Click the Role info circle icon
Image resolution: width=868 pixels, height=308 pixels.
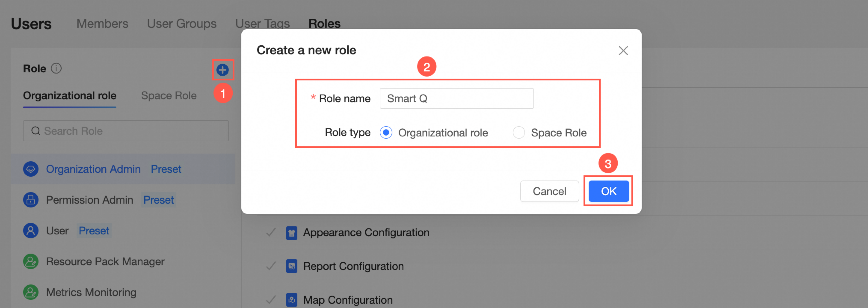point(56,68)
